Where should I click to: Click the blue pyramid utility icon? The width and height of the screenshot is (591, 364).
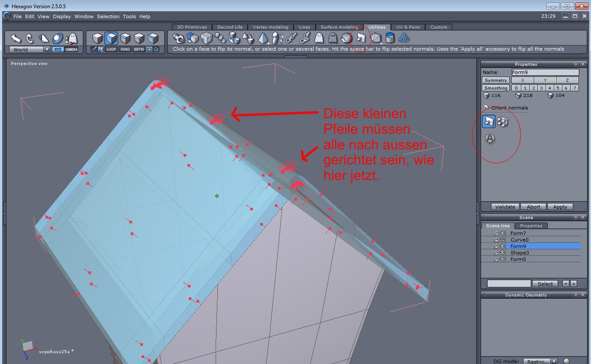(x=263, y=38)
